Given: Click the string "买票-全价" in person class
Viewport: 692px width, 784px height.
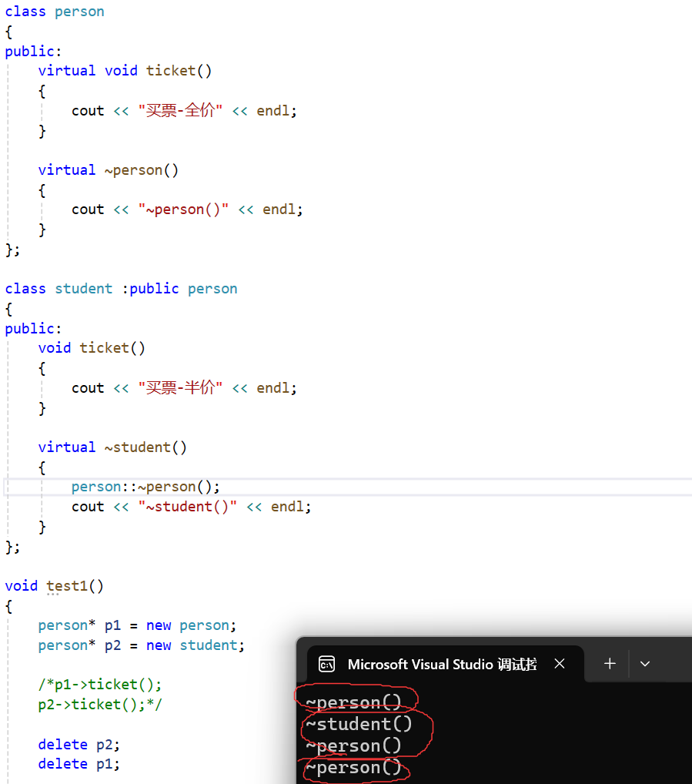Looking at the screenshot, I should point(180,110).
